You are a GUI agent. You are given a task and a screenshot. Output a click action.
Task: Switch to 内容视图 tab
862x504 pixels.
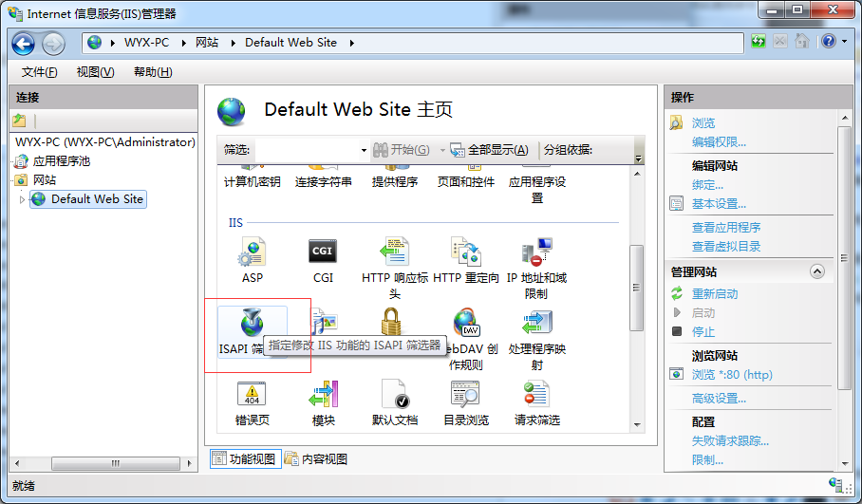(x=316, y=459)
